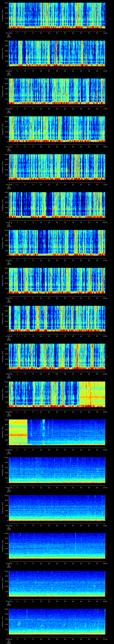Open the spectrogram panel starting at 18:14:00
Screen dimensions: 114x644
[57, 16]
